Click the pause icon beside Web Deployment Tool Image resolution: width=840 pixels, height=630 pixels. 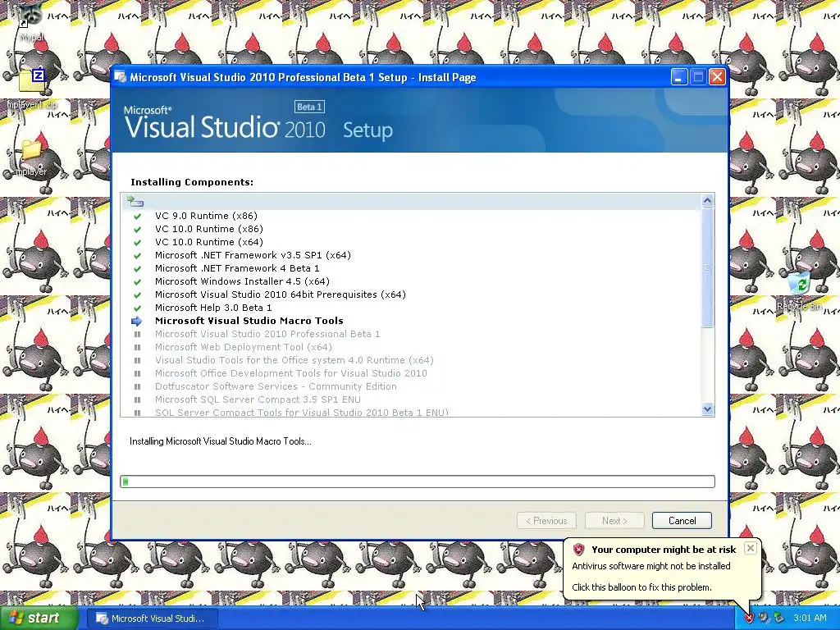[x=137, y=347]
